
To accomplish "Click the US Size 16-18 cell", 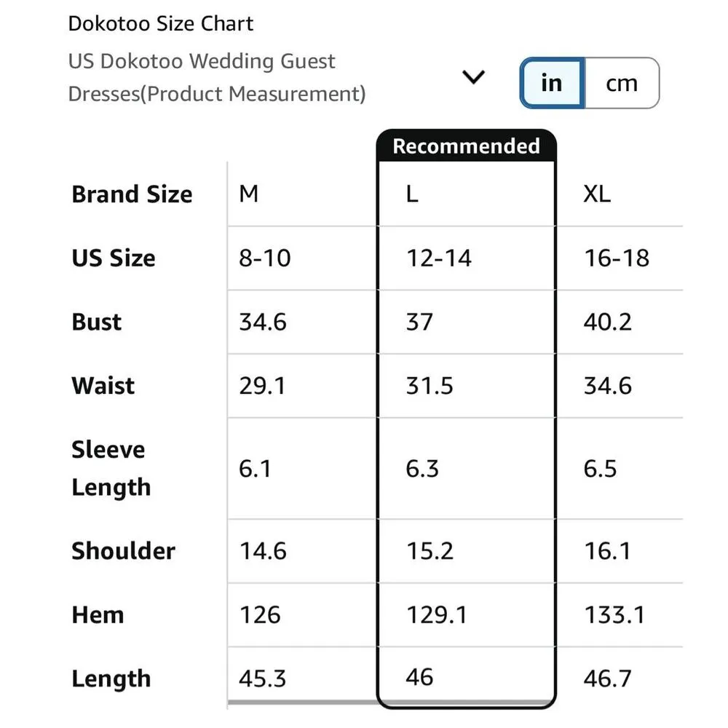I will (x=617, y=258).
